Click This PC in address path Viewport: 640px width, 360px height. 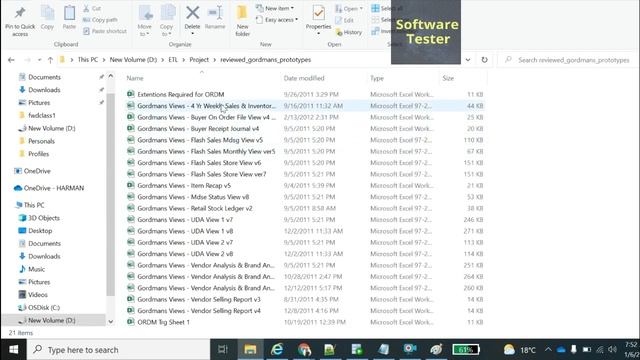click(x=88, y=60)
